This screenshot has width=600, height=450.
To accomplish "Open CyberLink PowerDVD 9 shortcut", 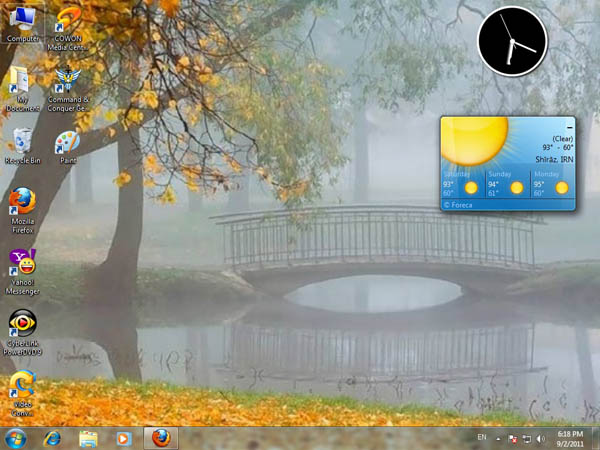I will click(23, 325).
